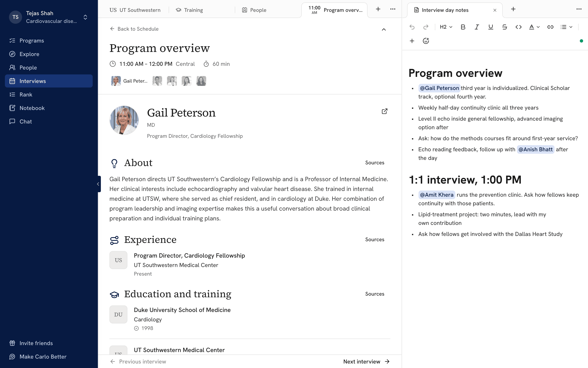Open the main pane more options menu
Viewport: 588px width, 368px height.
click(x=393, y=9)
